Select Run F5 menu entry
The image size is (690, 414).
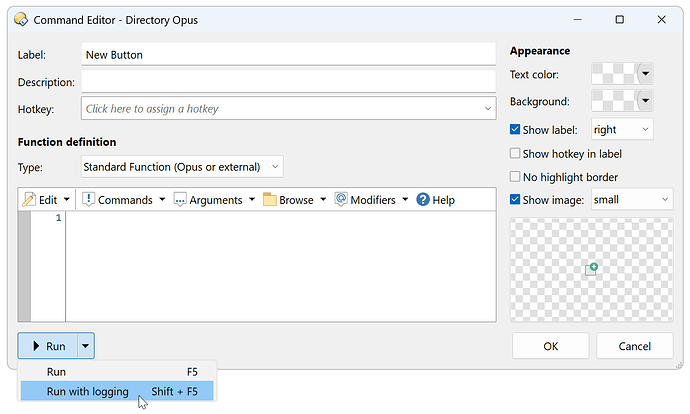click(x=117, y=372)
